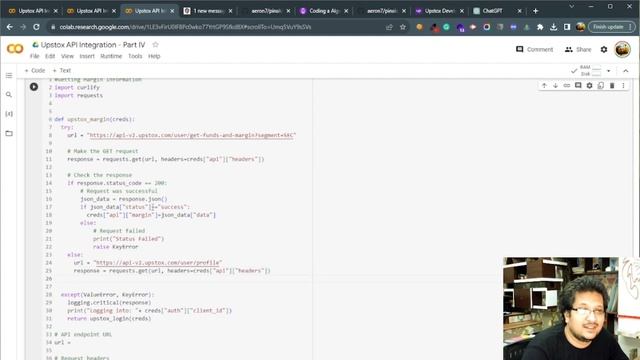
Task: Collapse the Colab header with the chevron
Action: coord(626,71)
